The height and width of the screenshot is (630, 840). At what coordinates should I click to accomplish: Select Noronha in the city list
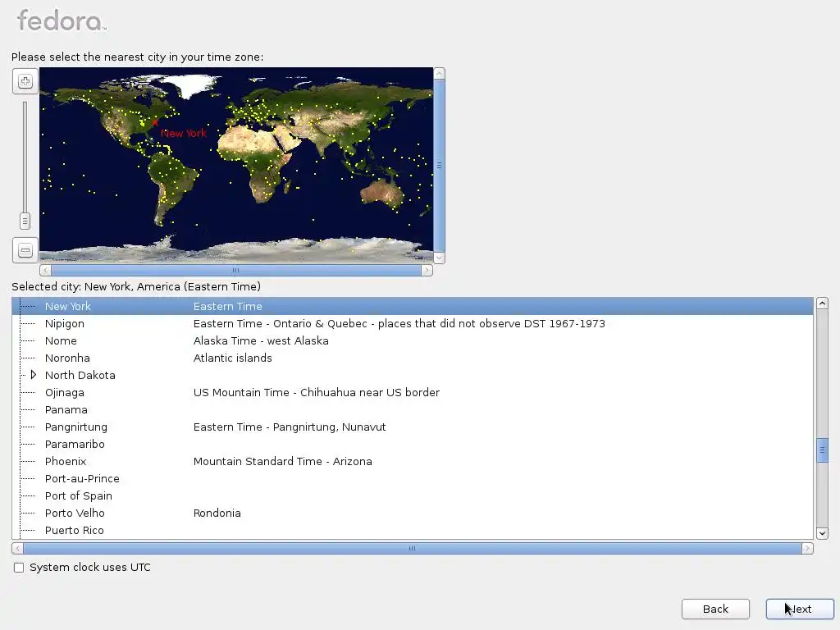click(67, 358)
